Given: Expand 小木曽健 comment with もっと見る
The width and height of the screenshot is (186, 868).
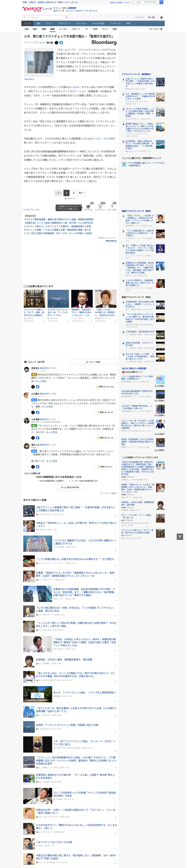Looking at the screenshot, I should pyautogui.click(x=52, y=432).
